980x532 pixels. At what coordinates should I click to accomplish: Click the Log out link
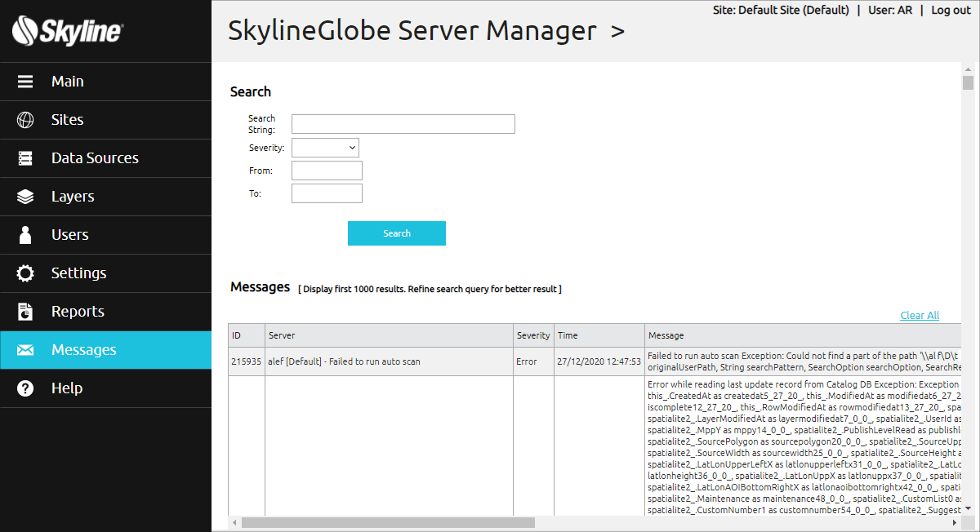coord(951,11)
